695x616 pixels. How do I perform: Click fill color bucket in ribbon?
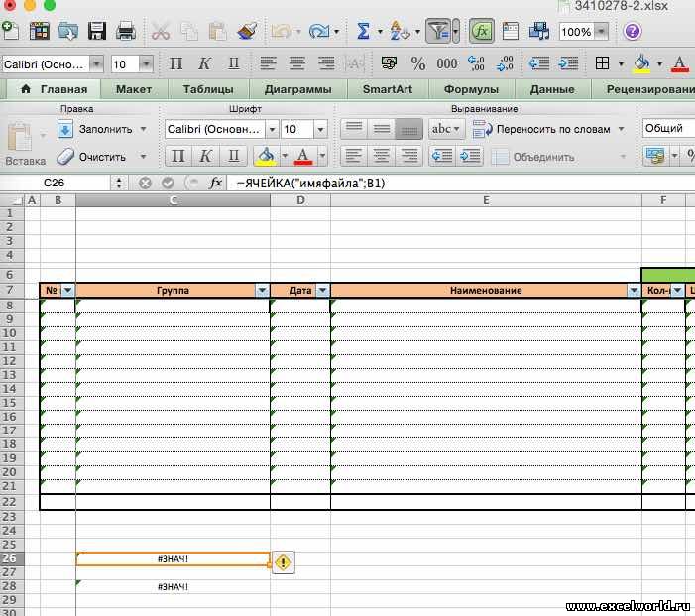(266, 156)
